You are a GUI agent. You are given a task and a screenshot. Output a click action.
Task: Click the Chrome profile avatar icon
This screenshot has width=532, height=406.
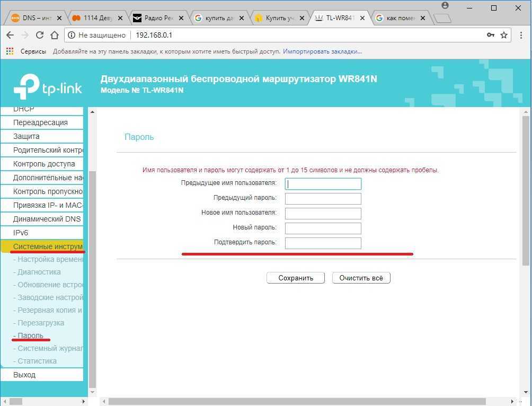(x=445, y=5)
